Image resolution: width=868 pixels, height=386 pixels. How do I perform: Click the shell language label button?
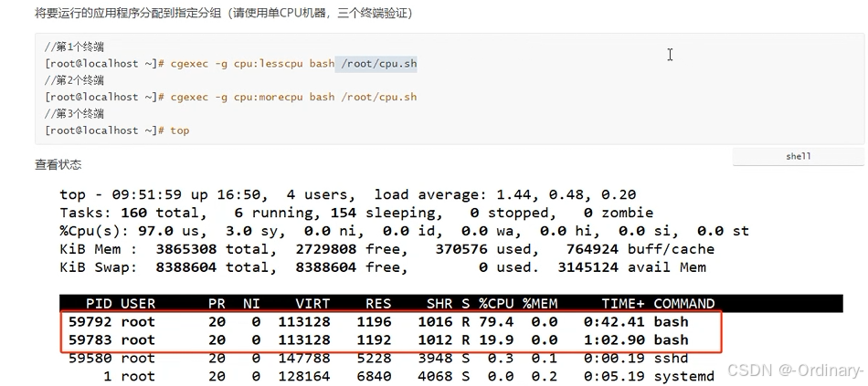pos(798,157)
